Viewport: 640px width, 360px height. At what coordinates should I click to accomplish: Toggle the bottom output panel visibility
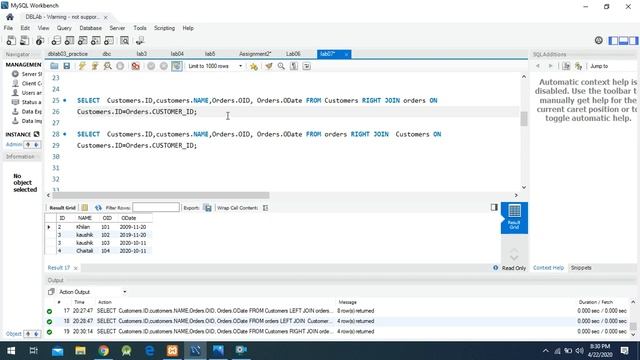[623, 40]
